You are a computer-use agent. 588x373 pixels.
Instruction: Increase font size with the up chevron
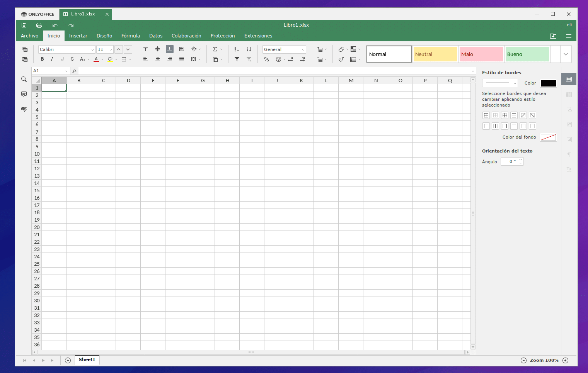119,49
